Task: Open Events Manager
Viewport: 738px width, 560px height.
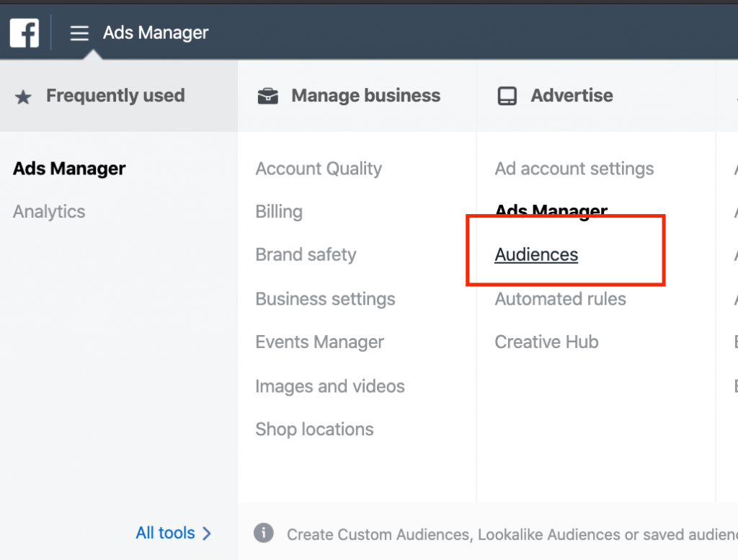Action: (319, 342)
